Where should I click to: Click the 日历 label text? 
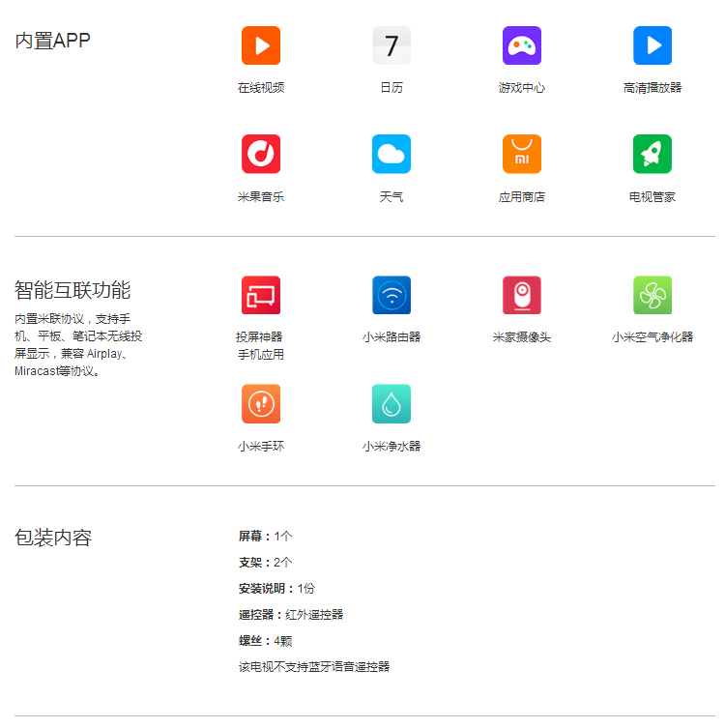391,88
